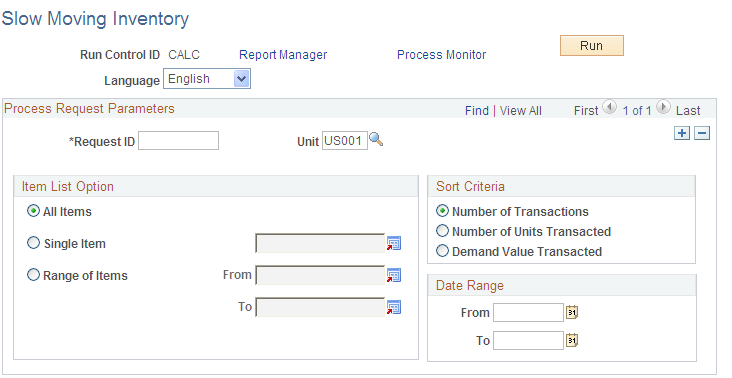Open the Language dropdown
Screen dimensions: 732x378
[207, 79]
